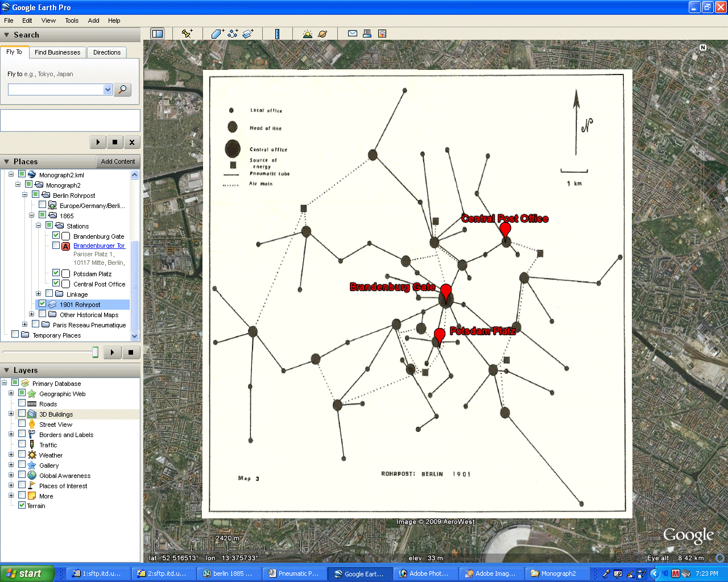Click View in Google Maps icon
The image size is (728, 582).
pos(382,34)
